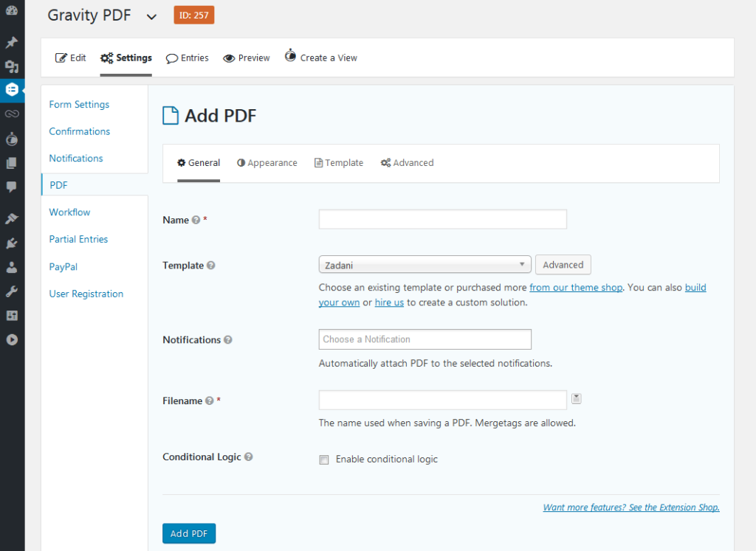
Task: Click help icon next to Conditional Logic
Action: [248, 457]
